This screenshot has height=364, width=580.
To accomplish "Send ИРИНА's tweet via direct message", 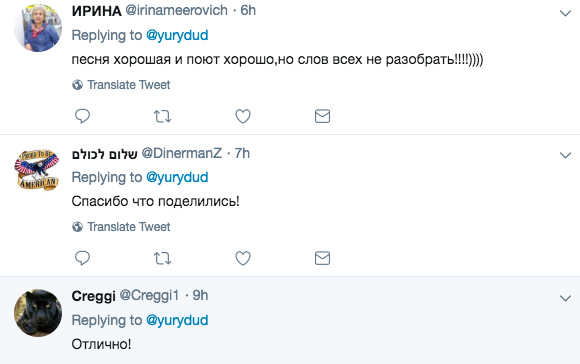I will (x=322, y=116).
